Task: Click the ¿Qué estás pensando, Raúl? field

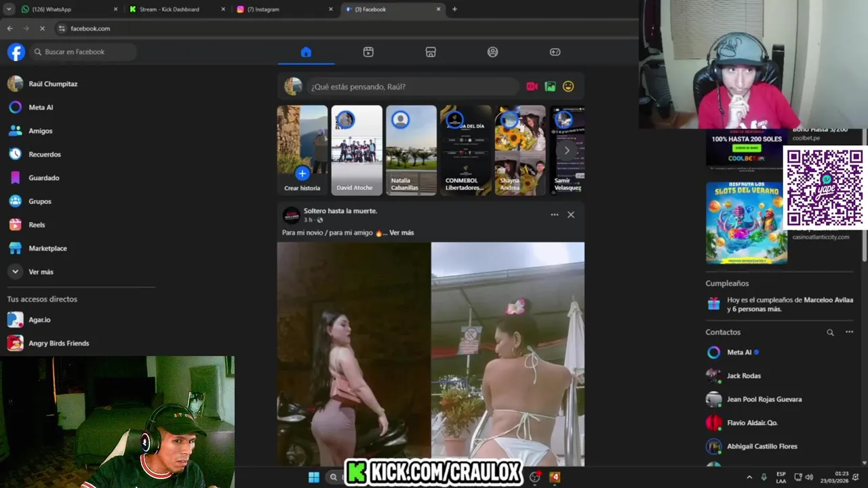Action: [412, 87]
